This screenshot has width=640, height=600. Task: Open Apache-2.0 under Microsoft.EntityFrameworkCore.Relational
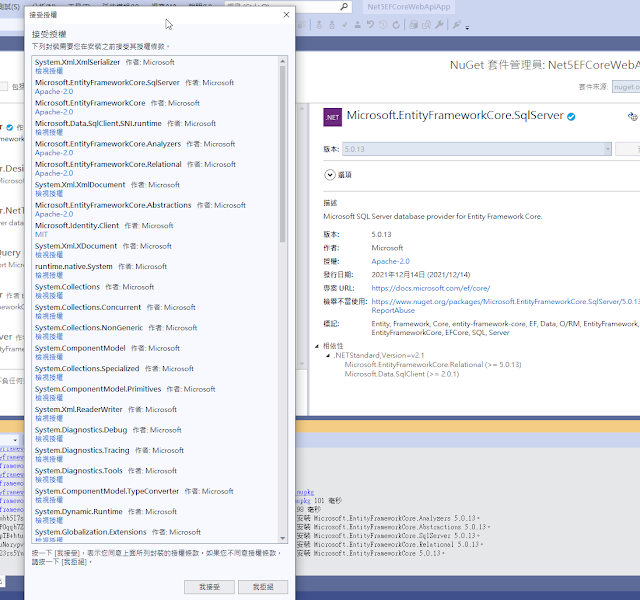[x=54, y=173]
